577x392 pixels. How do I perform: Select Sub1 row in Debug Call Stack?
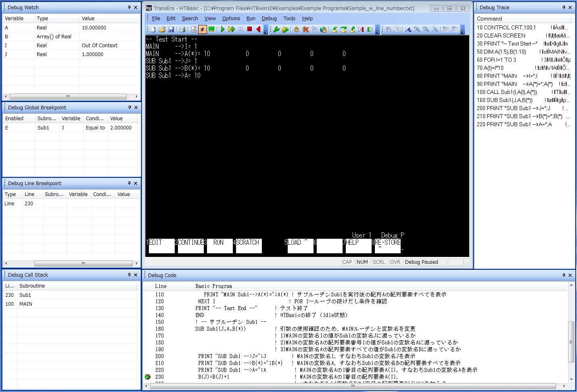coord(71,295)
